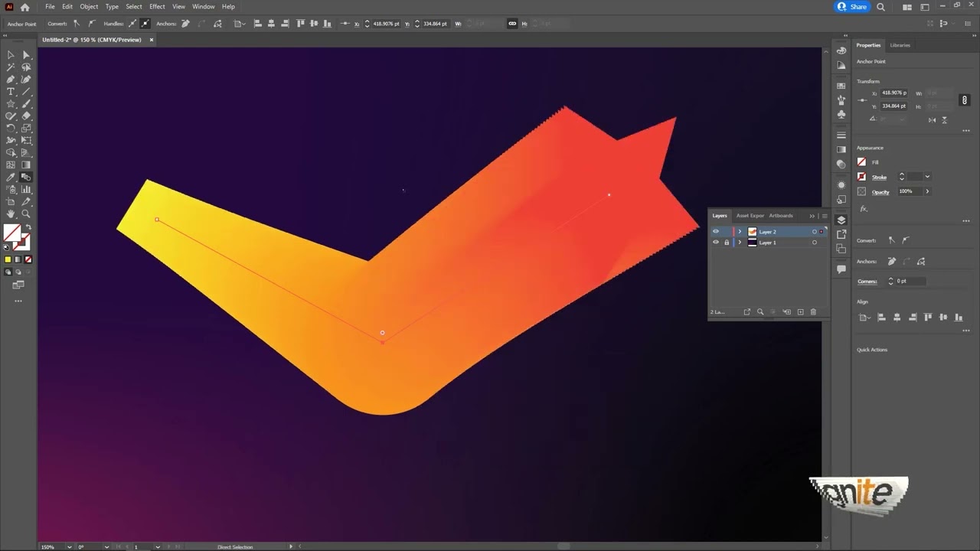Click the Corners label link
This screenshot has width=980, height=551.
pos(867,281)
